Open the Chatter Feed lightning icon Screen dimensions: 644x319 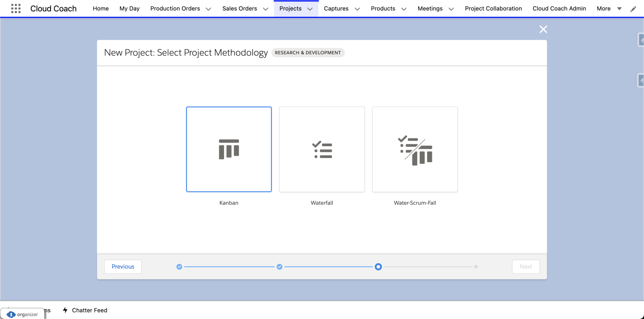(65, 310)
